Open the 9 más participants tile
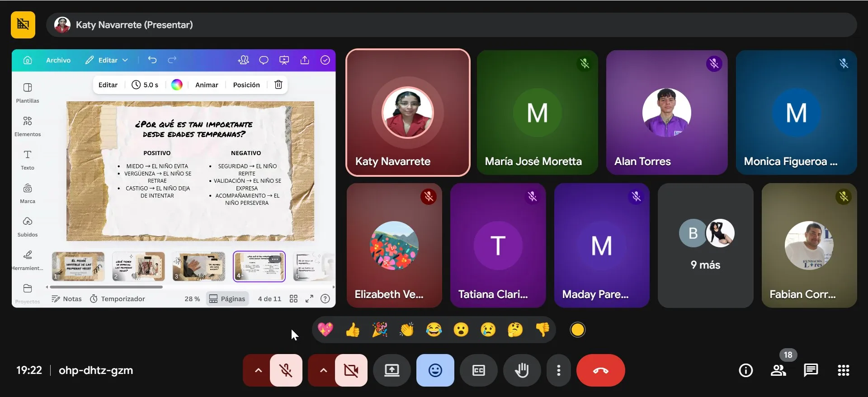The width and height of the screenshot is (868, 397). pyautogui.click(x=705, y=246)
